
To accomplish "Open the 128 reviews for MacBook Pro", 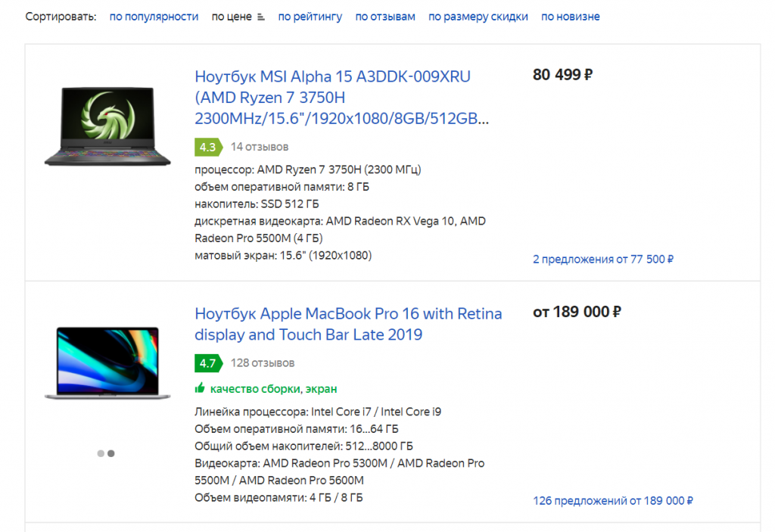I will 263,363.
